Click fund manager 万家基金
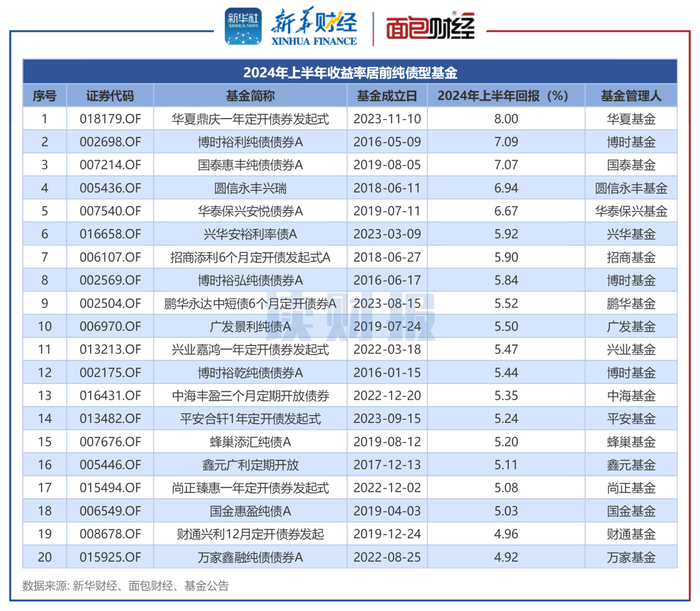The width and height of the screenshot is (700, 611). pyautogui.click(x=631, y=557)
